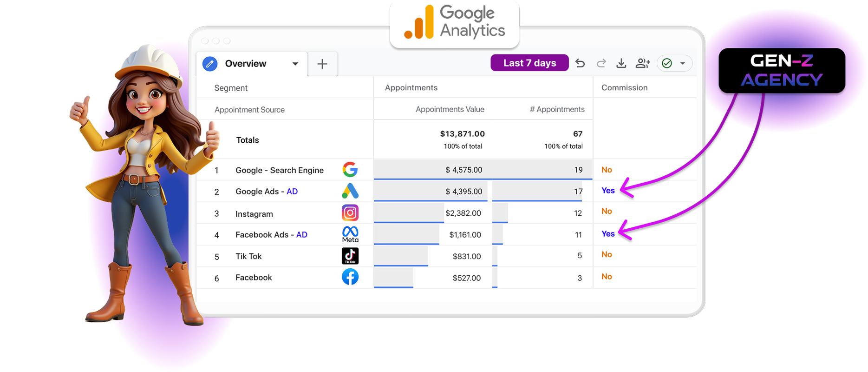The height and width of the screenshot is (372, 868).
Task: Click the Google Ads logo icon
Action: click(x=350, y=191)
